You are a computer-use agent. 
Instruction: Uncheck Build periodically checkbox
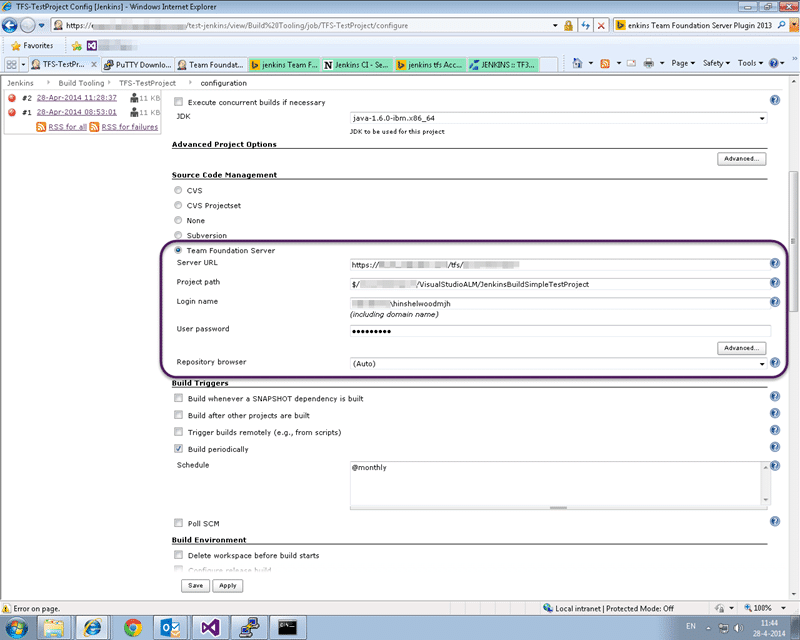(178, 448)
